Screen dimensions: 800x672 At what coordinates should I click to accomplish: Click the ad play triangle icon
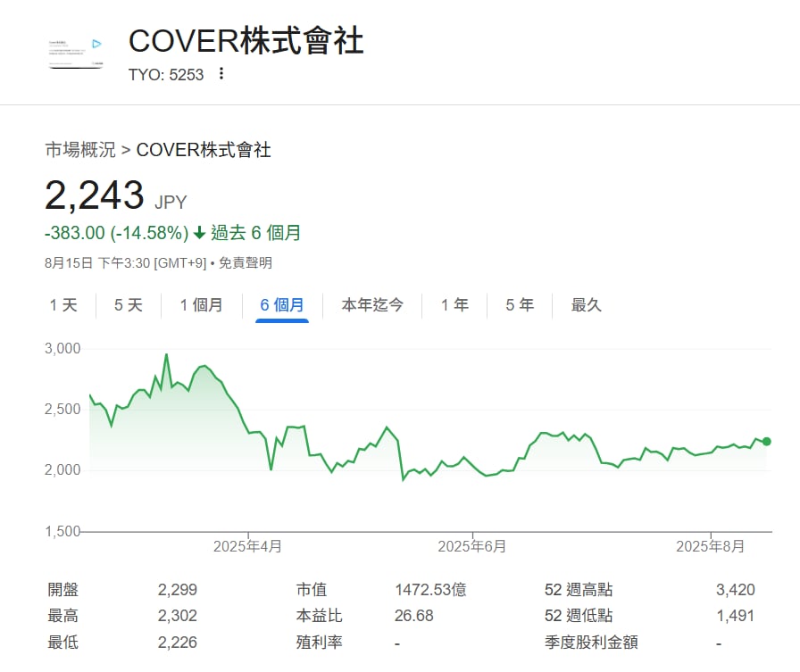[x=97, y=44]
